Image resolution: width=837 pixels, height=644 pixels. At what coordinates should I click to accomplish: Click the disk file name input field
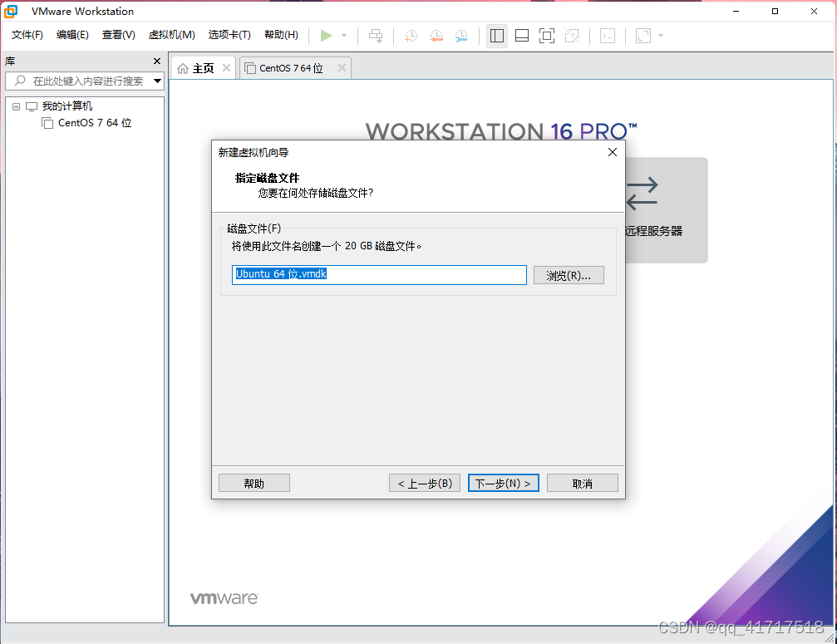(379, 275)
